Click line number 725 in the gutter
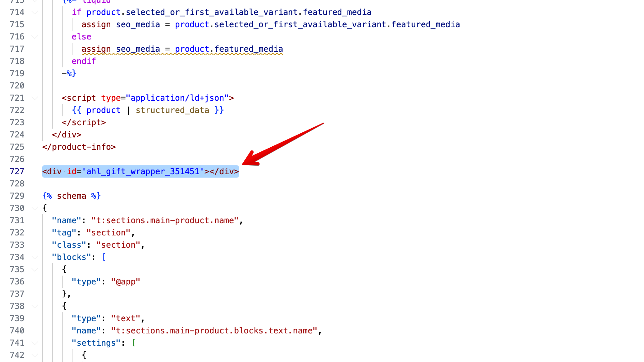 pos(17,147)
